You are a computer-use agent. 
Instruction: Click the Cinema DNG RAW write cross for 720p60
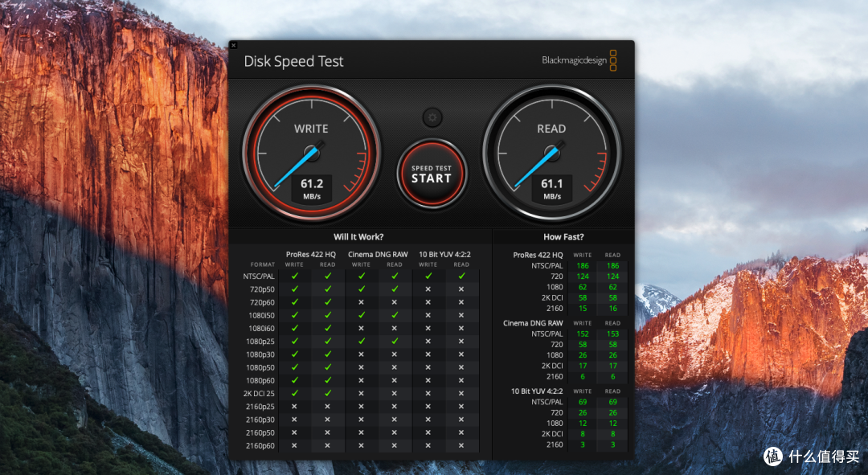(x=361, y=302)
